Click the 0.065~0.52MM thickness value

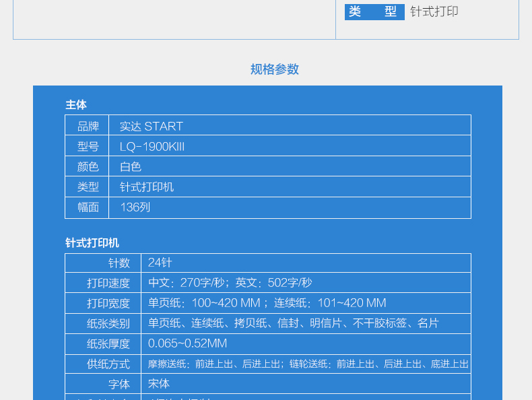tap(187, 343)
